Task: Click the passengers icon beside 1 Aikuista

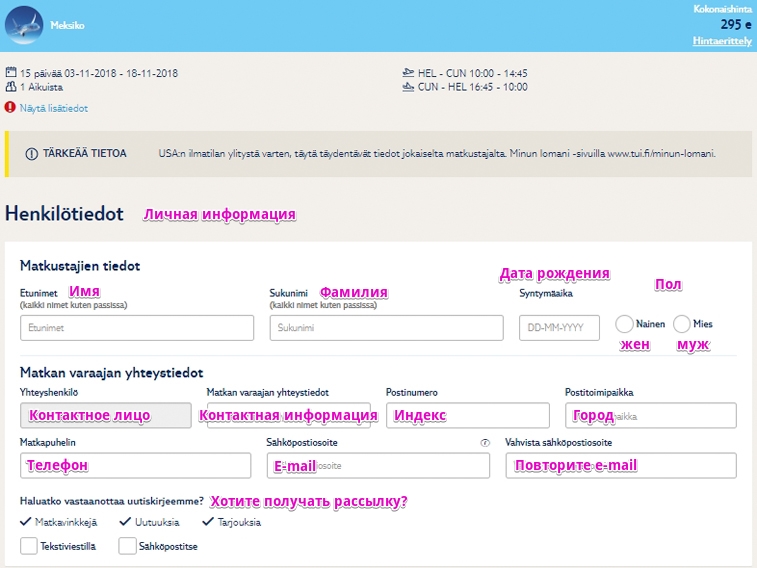Action: pos(11,87)
